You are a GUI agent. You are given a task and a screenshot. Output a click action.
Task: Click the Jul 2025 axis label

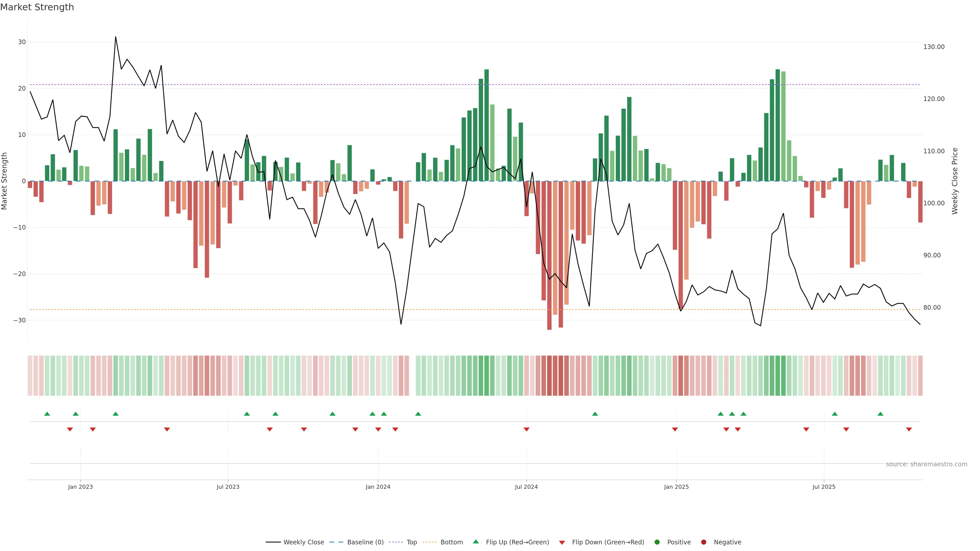pyautogui.click(x=824, y=487)
